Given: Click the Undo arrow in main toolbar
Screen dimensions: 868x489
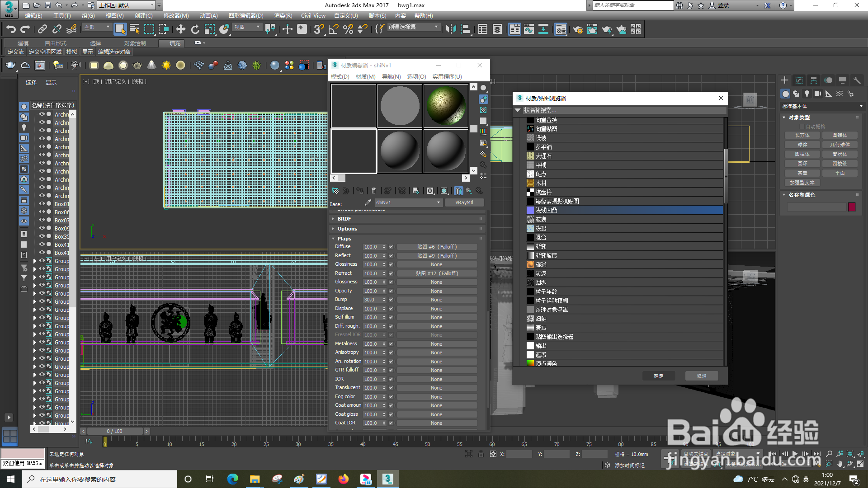Looking at the screenshot, I should pos(11,29).
